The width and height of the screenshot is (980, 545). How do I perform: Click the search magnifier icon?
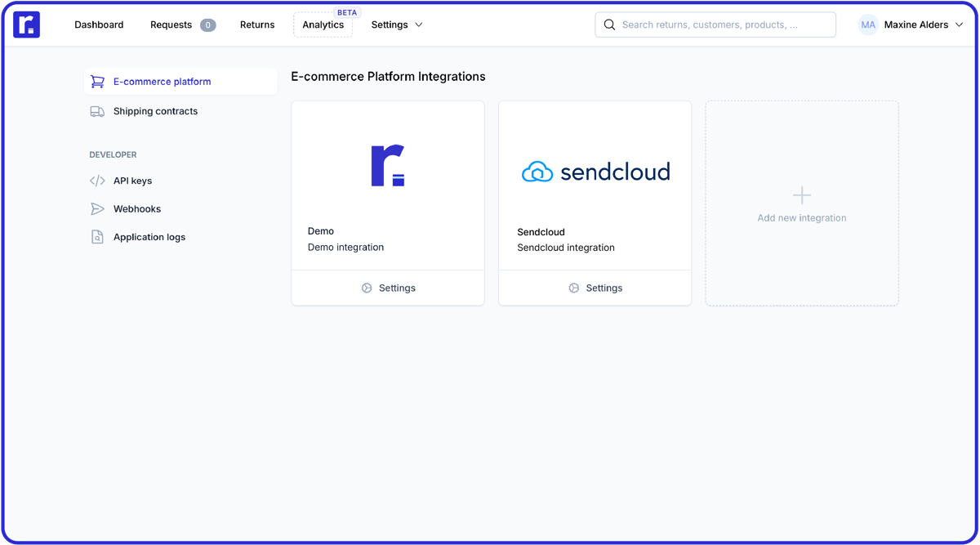609,25
